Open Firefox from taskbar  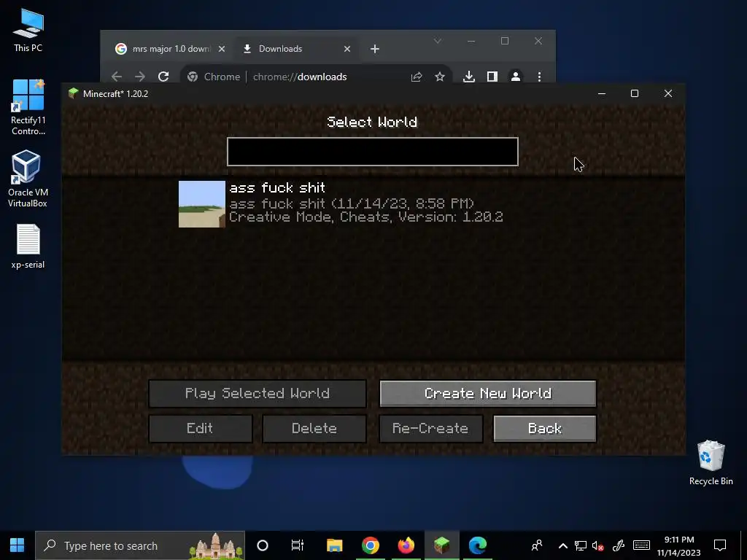(406, 545)
